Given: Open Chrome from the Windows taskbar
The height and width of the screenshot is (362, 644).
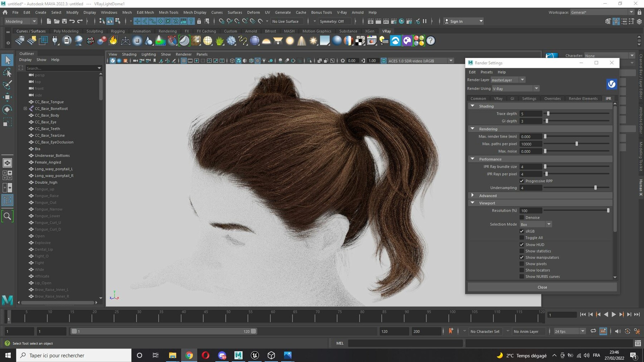Looking at the screenshot, I should [x=189, y=355].
